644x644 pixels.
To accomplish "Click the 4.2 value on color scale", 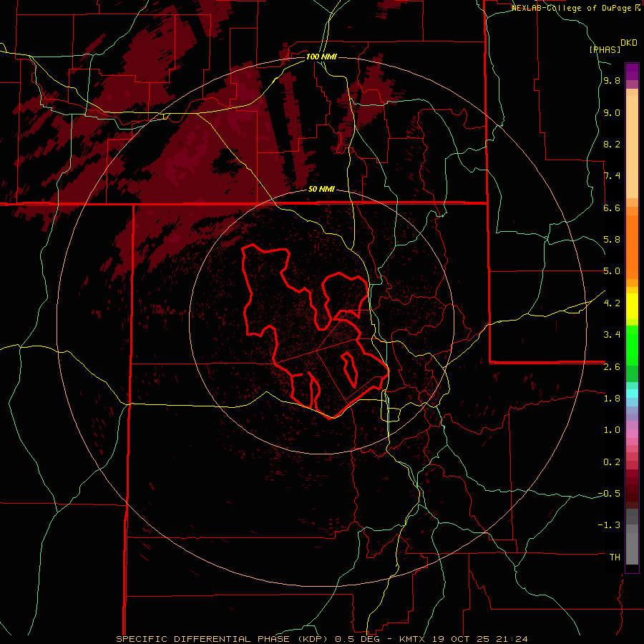I will click(x=612, y=303).
